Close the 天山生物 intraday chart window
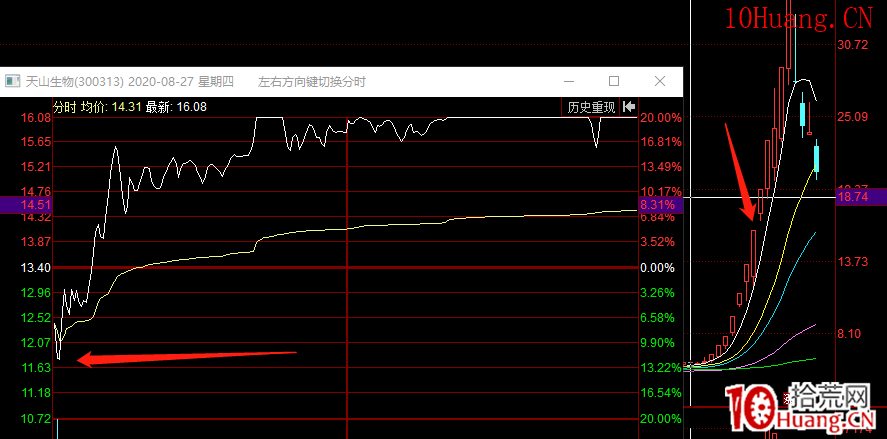The height and width of the screenshot is (439, 887). coord(658,81)
